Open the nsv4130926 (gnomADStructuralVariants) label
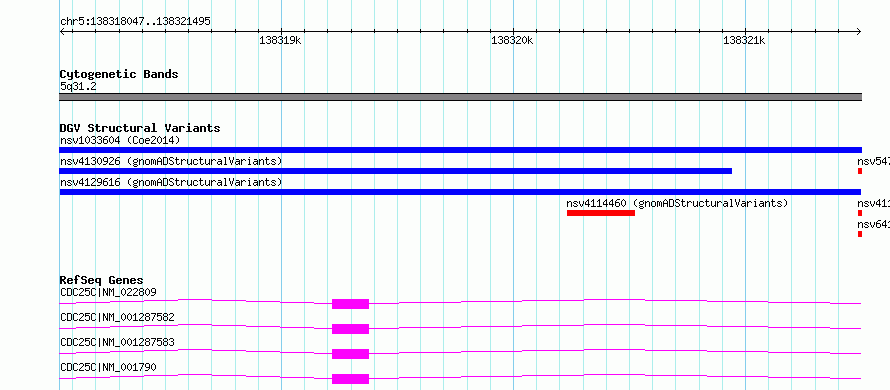890x390 pixels. (171, 161)
